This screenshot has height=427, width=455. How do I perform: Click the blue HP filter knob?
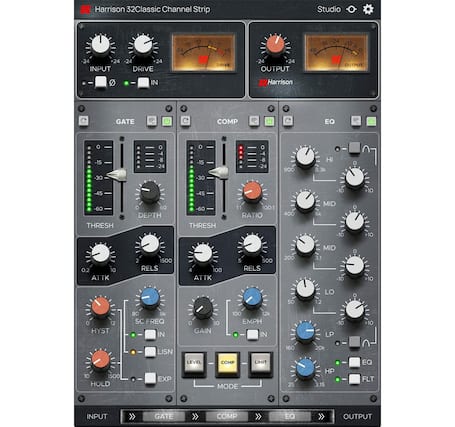coord(305,369)
